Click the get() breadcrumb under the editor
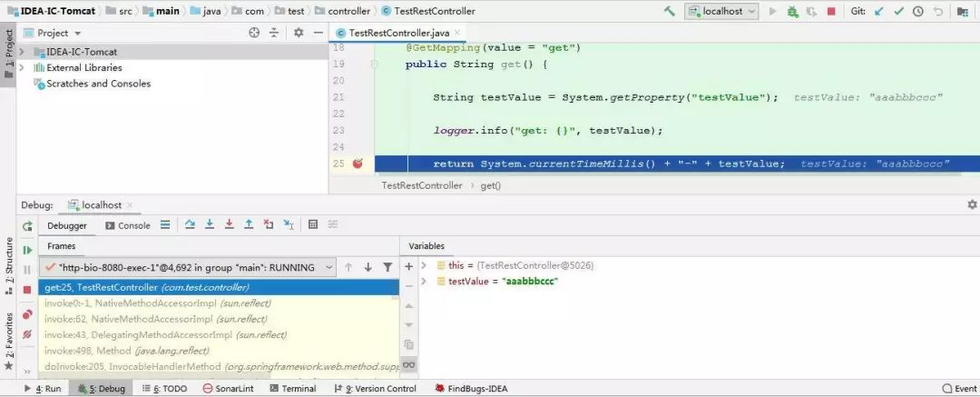The image size is (980, 397). pos(491,185)
